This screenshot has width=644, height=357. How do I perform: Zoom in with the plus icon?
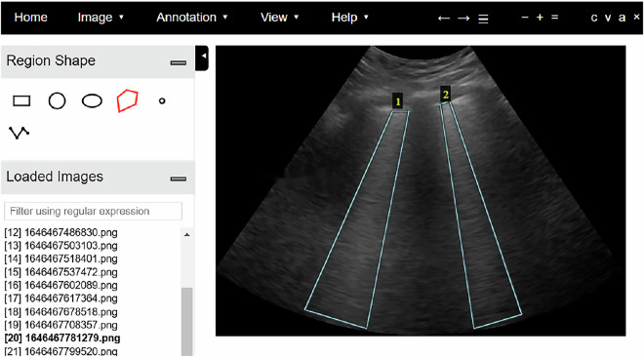[540, 18]
